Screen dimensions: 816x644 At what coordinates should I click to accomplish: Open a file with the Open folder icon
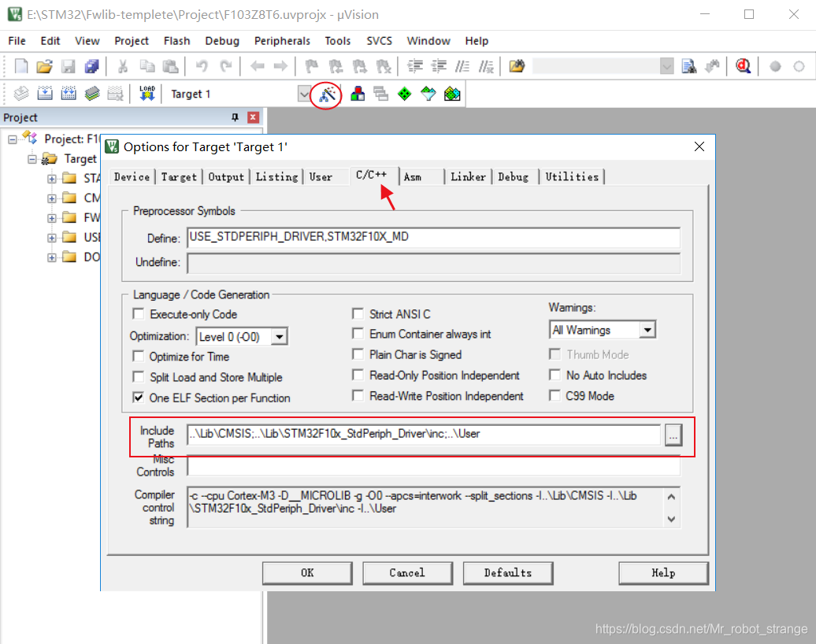45,66
